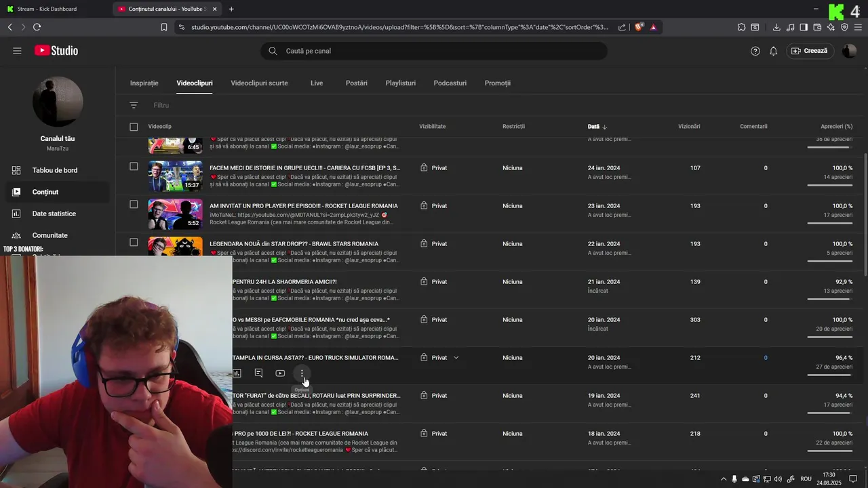This screenshot has width=868, height=488.
Task: Open a new browser tab with plus
Action: [231, 9]
